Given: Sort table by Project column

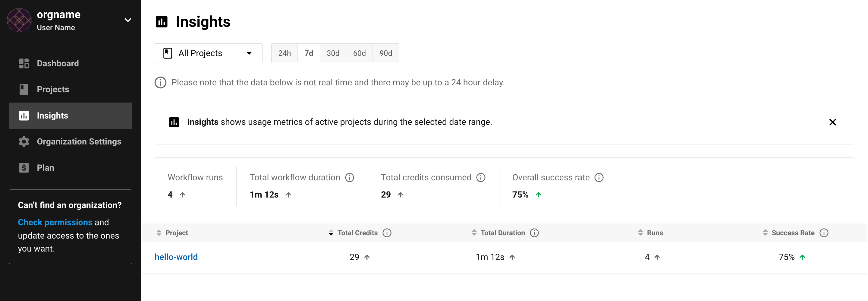Looking at the screenshot, I should (172, 233).
